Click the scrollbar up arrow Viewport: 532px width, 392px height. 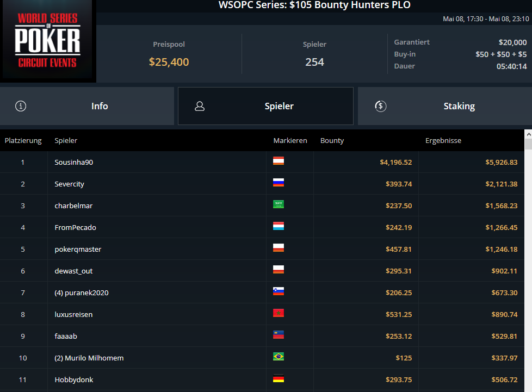[x=528, y=134]
